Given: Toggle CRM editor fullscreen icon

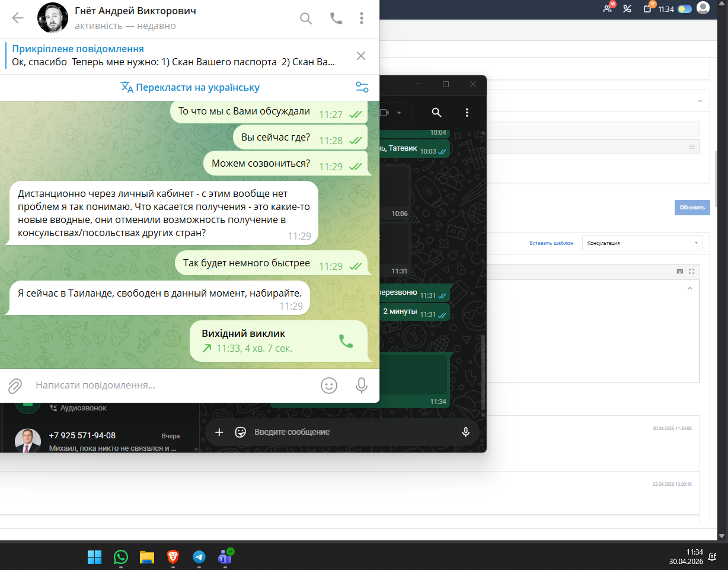Looking at the screenshot, I should point(692,271).
